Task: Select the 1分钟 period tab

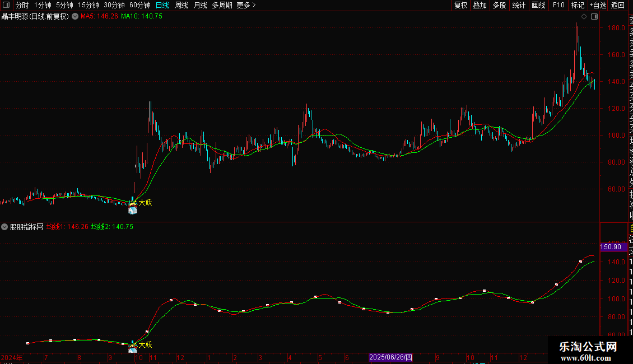Action: pyautogui.click(x=43, y=5)
